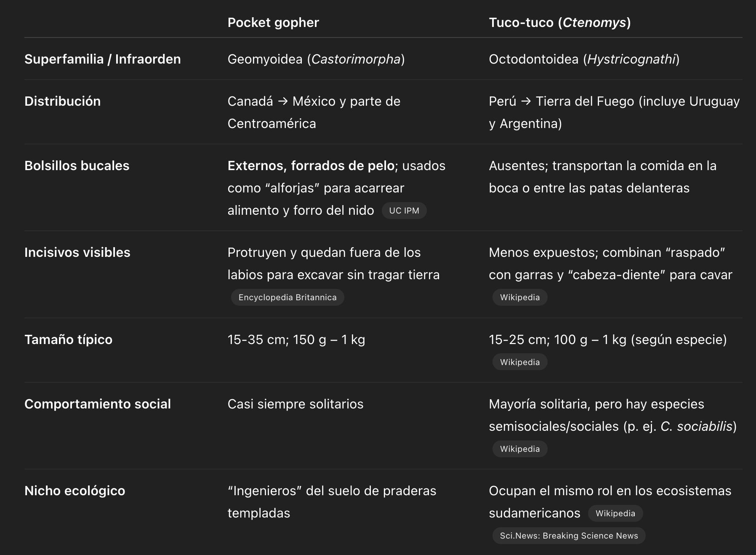Click the 'Casi siempre solitarios' cell
This screenshot has height=555, width=756.
295,404
